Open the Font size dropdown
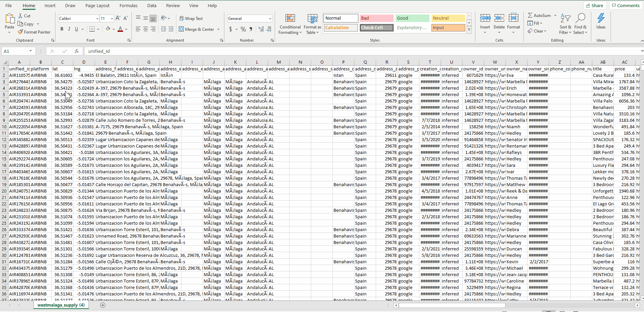The height and width of the screenshot is (312, 644). (112, 19)
